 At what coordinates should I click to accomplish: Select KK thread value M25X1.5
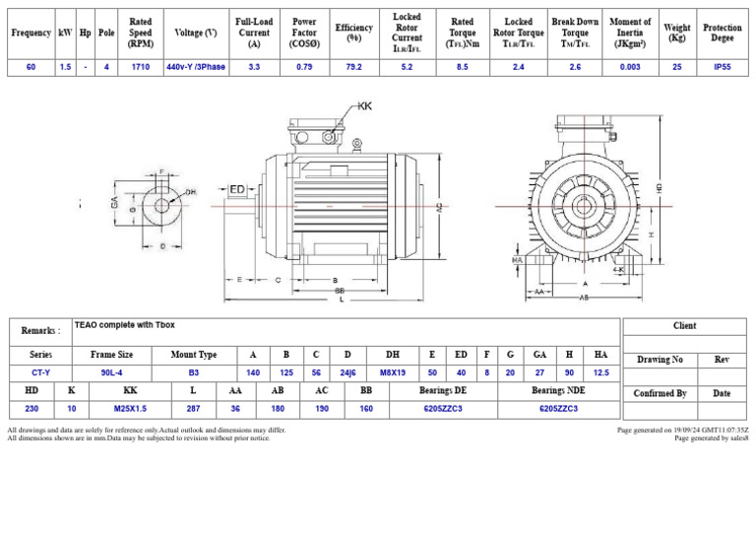coord(130,409)
